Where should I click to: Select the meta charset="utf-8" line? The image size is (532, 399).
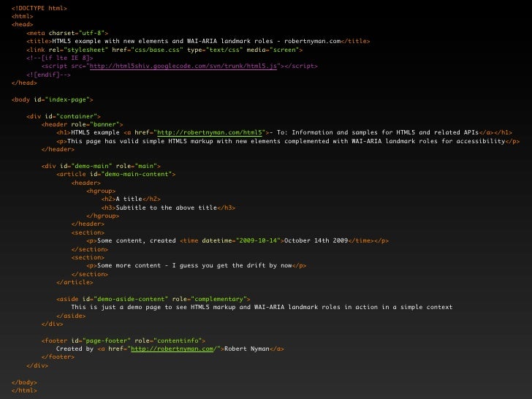point(67,34)
